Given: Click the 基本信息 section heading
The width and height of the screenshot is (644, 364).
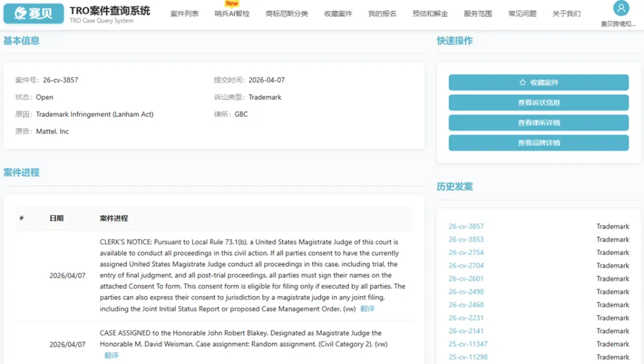Looking at the screenshot, I should [x=21, y=41].
